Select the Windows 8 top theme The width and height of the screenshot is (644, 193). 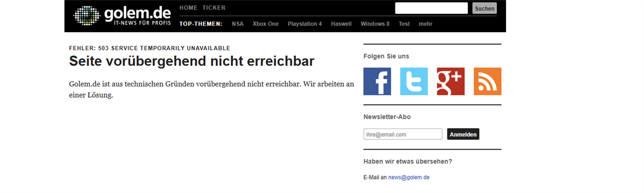click(x=375, y=24)
